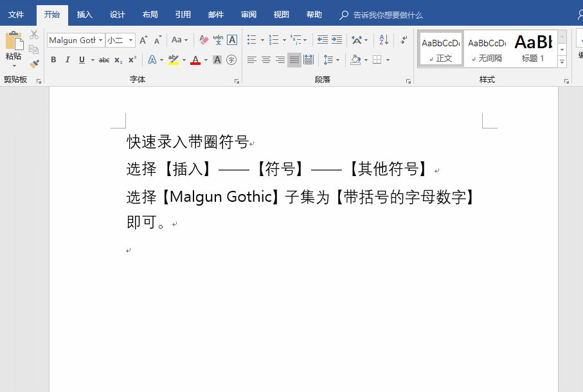Screen dimensions: 583x392
Task: Click the Phonetic Guide wén icon
Action: [218, 40]
